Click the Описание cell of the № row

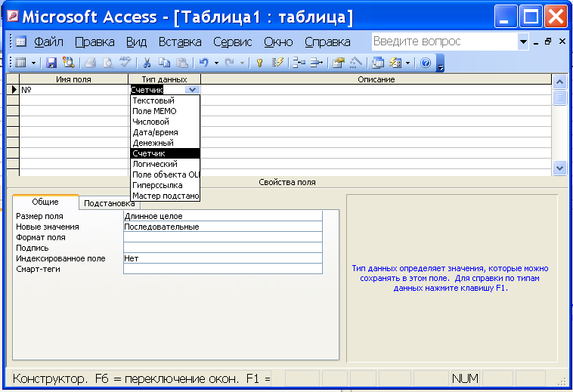(x=376, y=89)
